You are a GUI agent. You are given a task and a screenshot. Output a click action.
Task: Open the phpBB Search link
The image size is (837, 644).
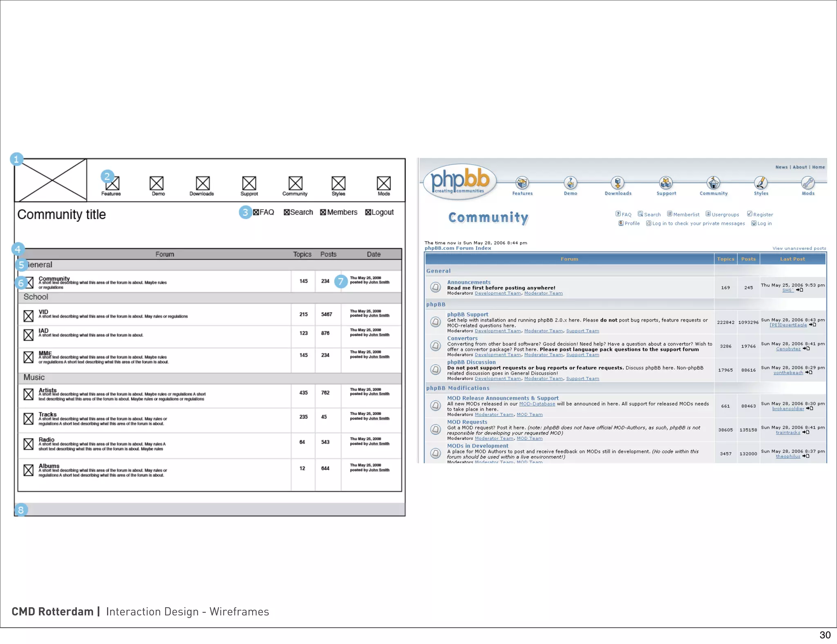click(649, 215)
